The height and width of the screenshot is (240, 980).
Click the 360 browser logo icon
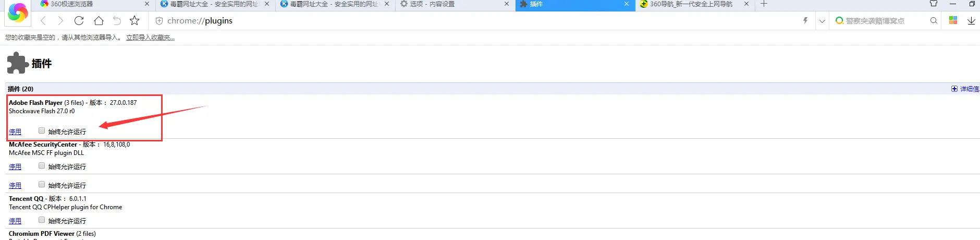pyautogui.click(x=18, y=13)
